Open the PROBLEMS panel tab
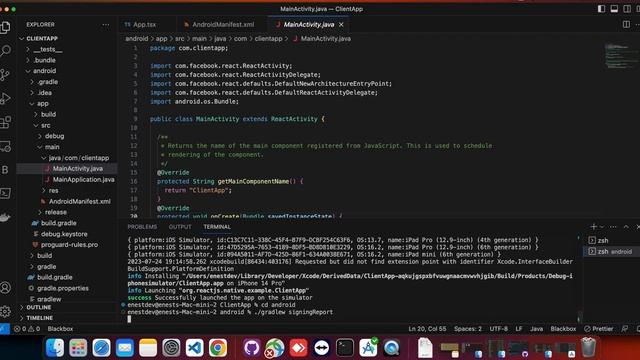The width and height of the screenshot is (640, 360). 142,227
